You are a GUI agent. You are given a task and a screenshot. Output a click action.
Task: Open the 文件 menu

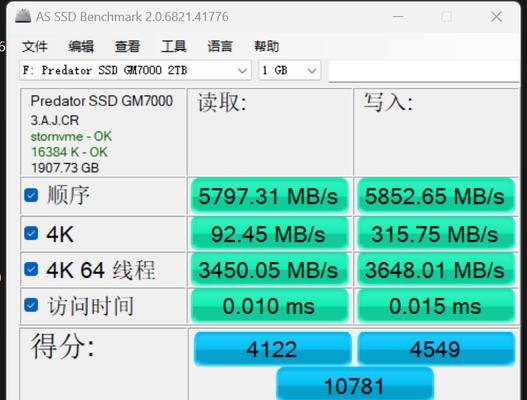pyautogui.click(x=34, y=46)
